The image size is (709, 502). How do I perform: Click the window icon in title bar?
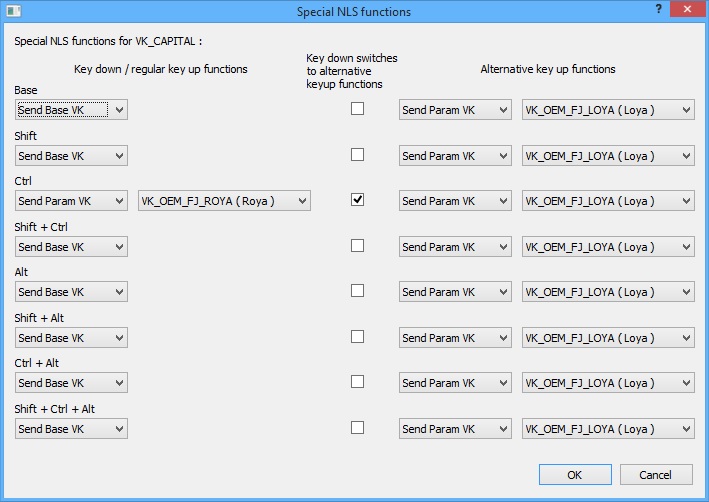pos(14,10)
